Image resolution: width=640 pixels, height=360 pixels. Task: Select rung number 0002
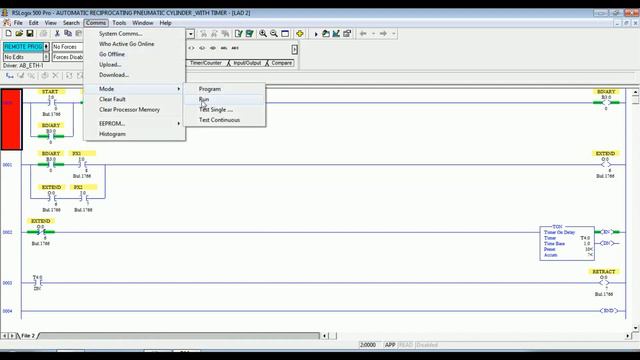(8, 232)
